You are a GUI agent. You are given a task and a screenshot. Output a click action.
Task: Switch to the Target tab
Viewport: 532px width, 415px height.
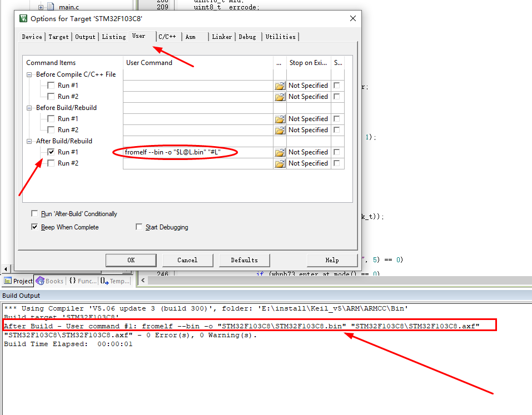coord(58,37)
